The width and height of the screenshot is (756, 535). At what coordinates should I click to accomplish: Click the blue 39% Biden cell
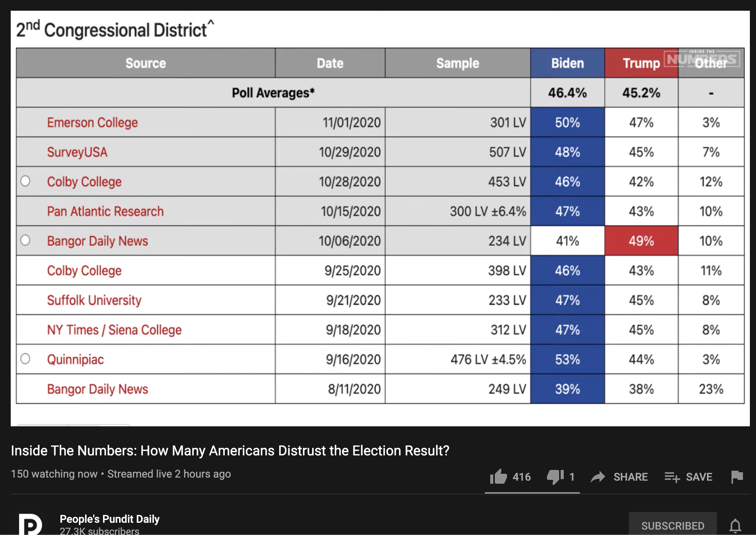568,389
